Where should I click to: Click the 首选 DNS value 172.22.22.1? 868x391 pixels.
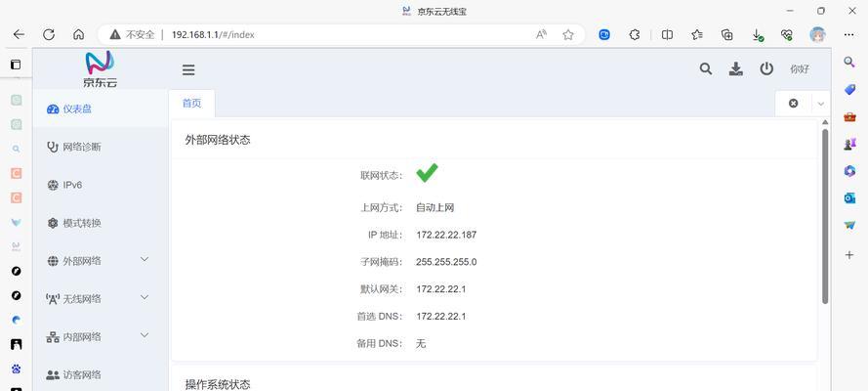click(x=441, y=317)
